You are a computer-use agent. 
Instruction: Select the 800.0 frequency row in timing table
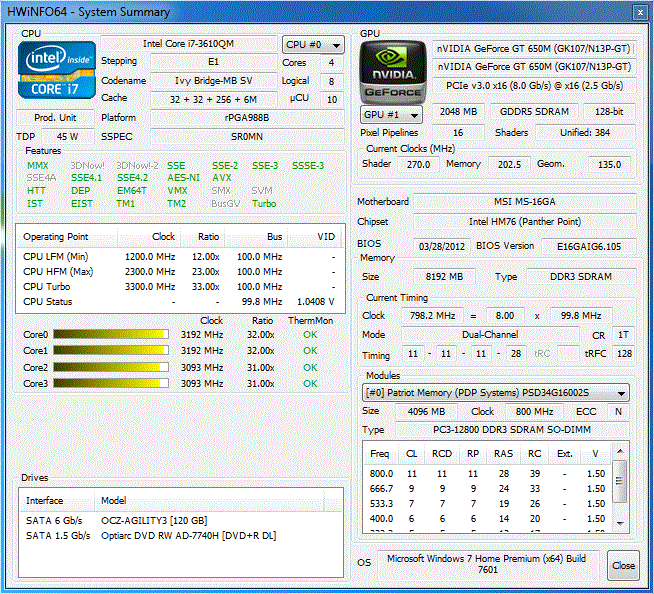(x=490, y=473)
